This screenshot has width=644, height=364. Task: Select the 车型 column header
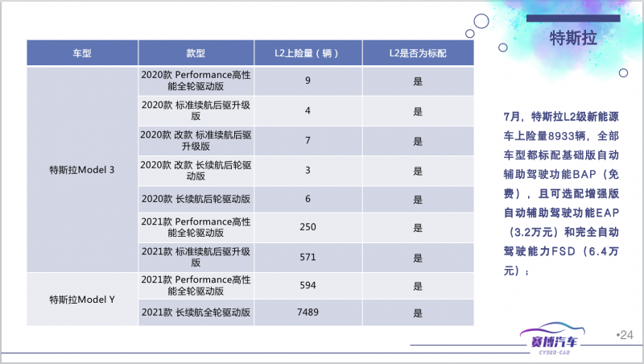click(82, 53)
